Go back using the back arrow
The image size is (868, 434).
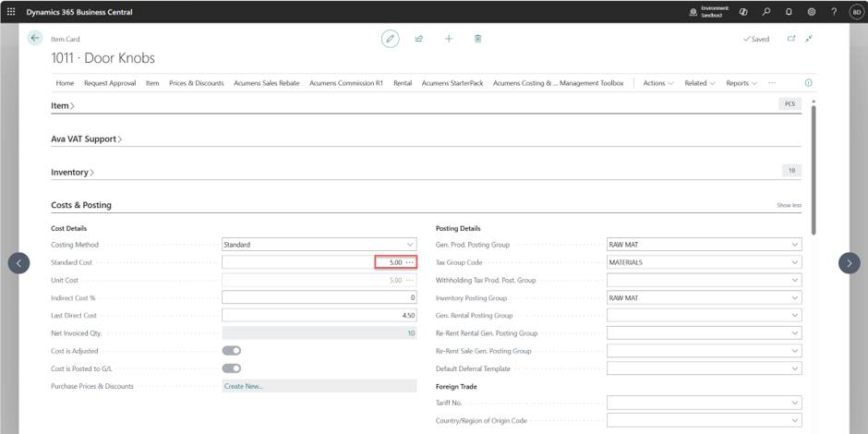click(x=35, y=38)
